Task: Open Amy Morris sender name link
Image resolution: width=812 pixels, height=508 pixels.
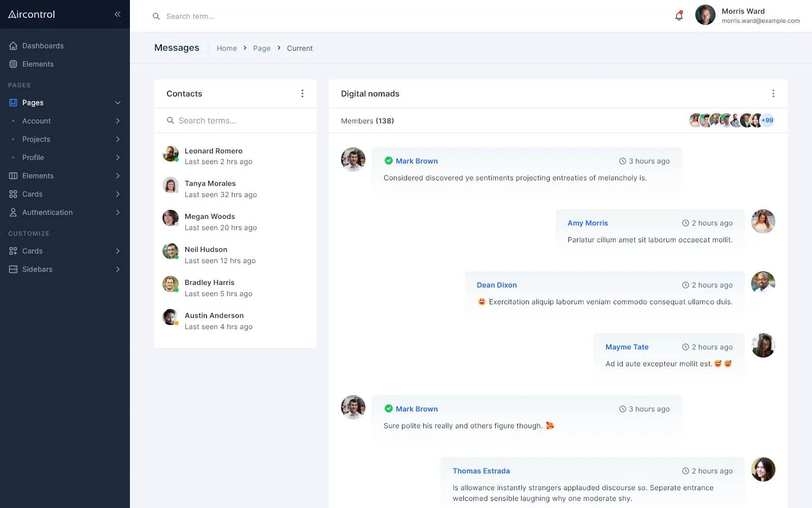Action: (x=588, y=223)
